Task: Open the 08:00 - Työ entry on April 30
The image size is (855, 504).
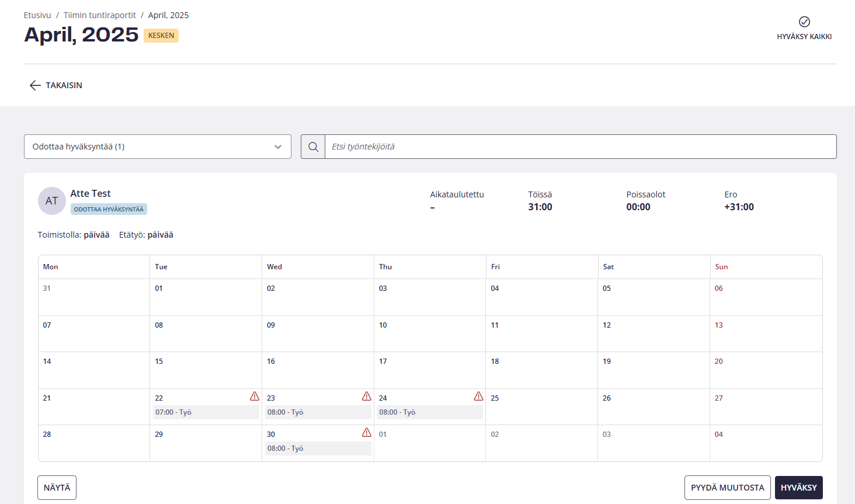Action: point(318,449)
